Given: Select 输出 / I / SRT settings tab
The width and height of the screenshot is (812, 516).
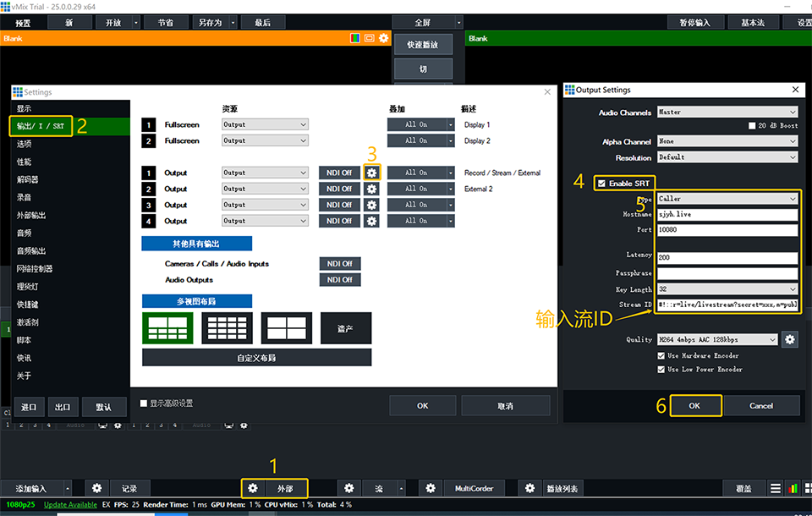Looking at the screenshot, I should pyautogui.click(x=41, y=126).
